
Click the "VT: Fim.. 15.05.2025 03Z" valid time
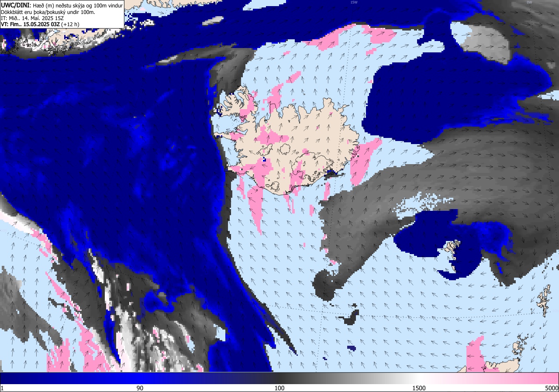30,24
